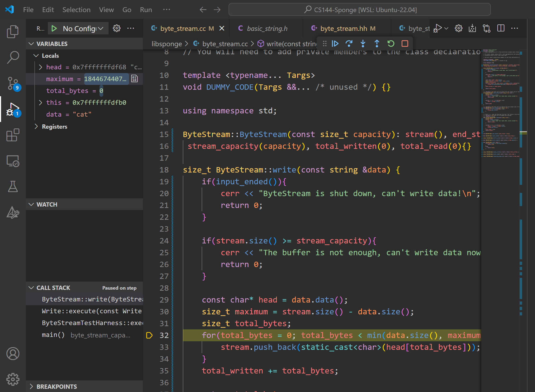Switch to basic_string.h tab
535x392 pixels.
pyautogui.click(x=267, y=28)
